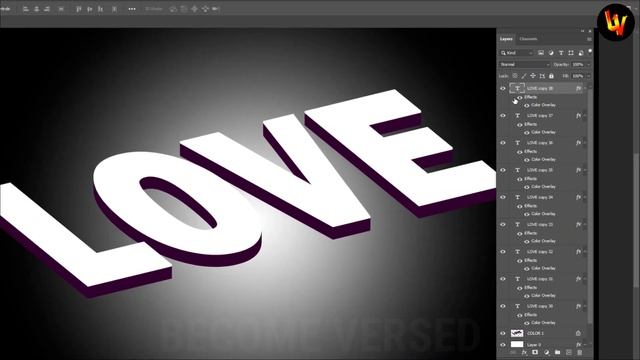Click COLOR 1 layer lock icon
This screenshot has height=360, width=640.
pos(578,333)
